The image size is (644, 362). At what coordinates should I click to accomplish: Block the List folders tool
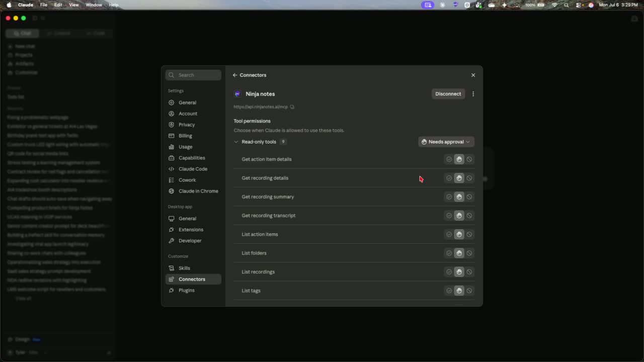coord(469,253)
